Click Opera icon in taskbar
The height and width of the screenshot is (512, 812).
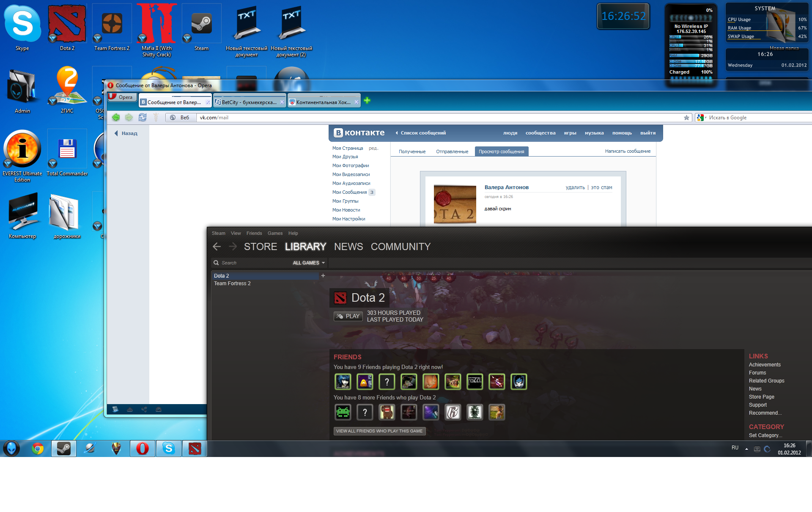coord(143,449)
